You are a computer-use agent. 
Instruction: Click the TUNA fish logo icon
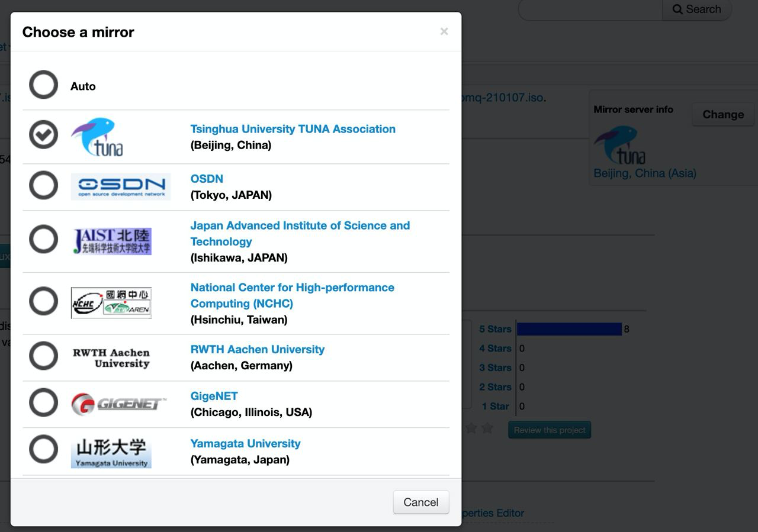pyautogui.click(x=97, y=136)
